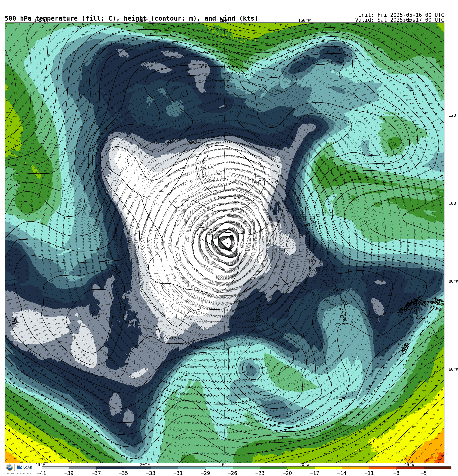Click the -8 colorbar tick label
This screenshot has height=476, width=458.
[396, 473]
